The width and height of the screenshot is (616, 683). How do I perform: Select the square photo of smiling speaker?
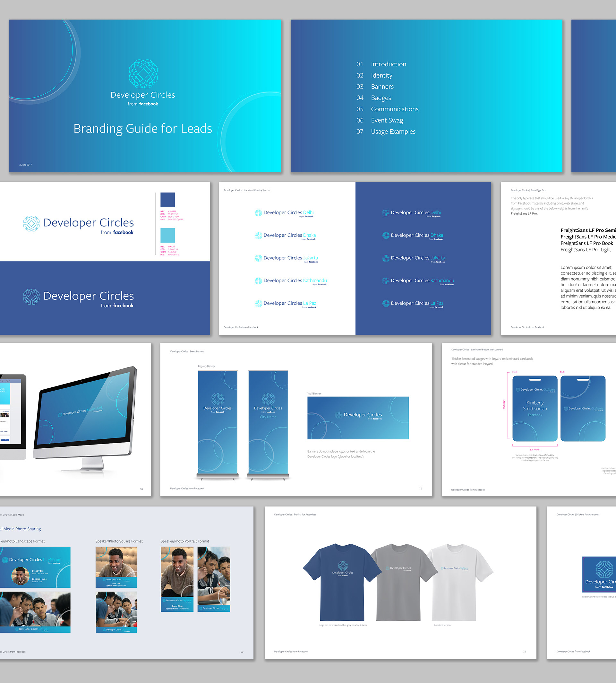pos(116,567)
